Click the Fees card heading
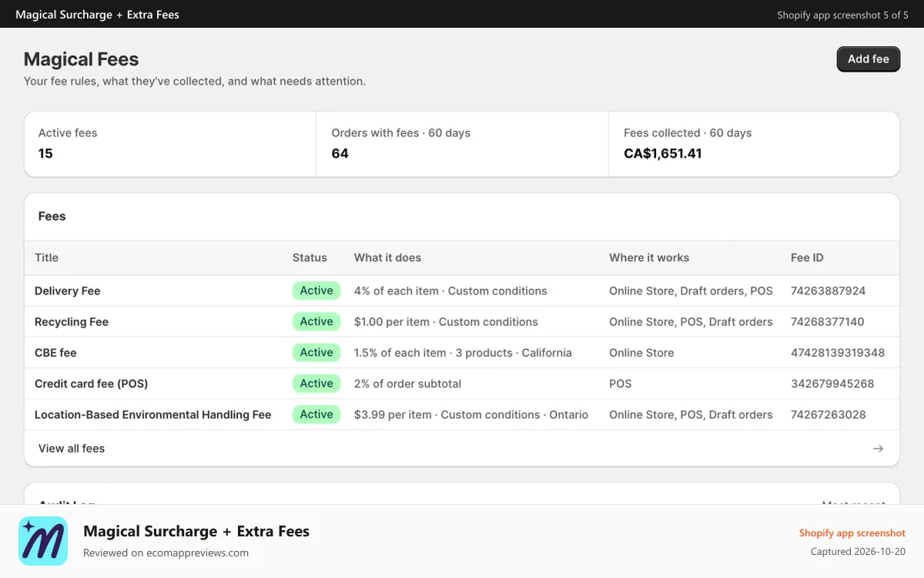Screen dimensions: 924x578 coord(52,217)
